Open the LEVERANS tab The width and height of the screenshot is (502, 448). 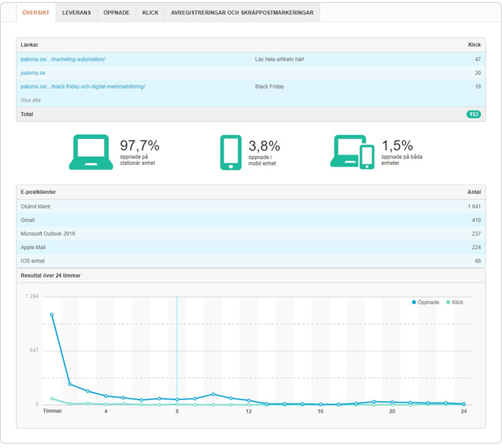click(76, 13)
